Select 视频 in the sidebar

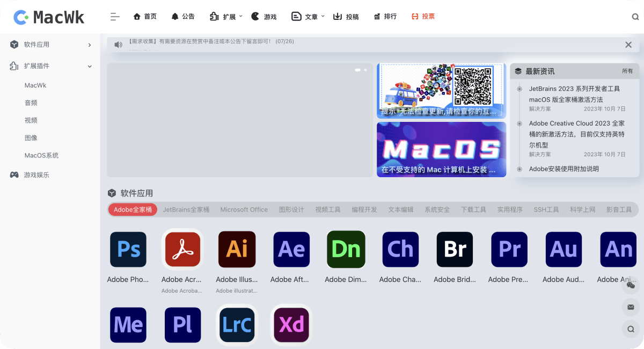click(31, 120)
